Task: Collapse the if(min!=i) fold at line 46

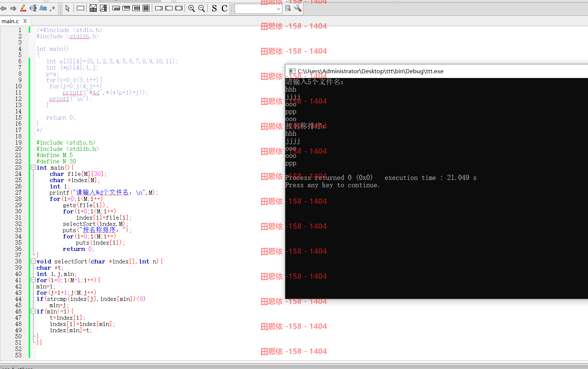Action: pyautogui.click(x=33, y=311)
